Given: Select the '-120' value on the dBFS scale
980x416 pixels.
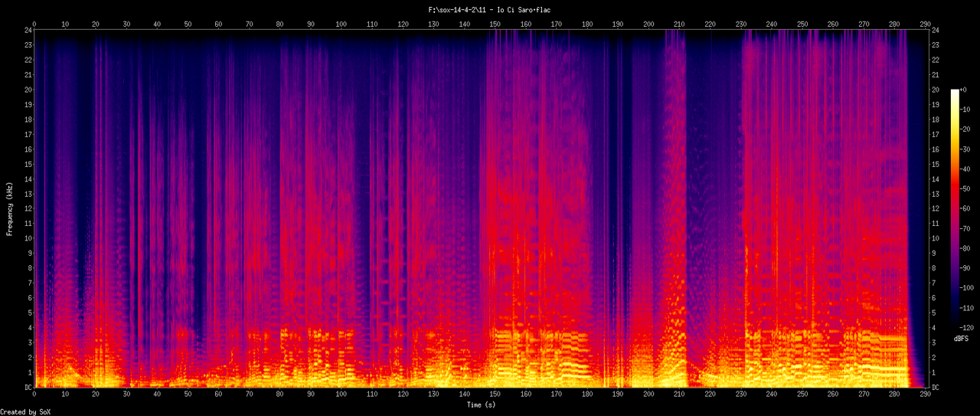Looking at the screenshot, I should tap(967, 328).
